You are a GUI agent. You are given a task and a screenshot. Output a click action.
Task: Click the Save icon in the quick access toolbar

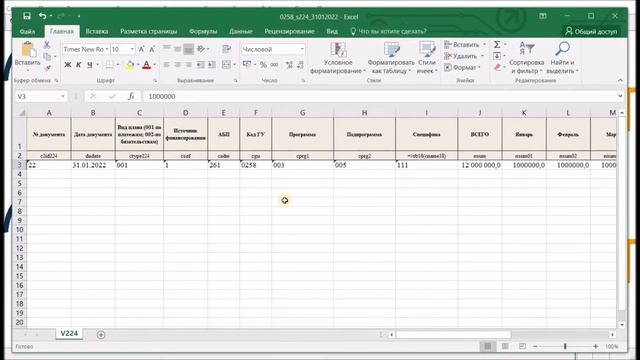pyautogui.click(x=27, y=16)
